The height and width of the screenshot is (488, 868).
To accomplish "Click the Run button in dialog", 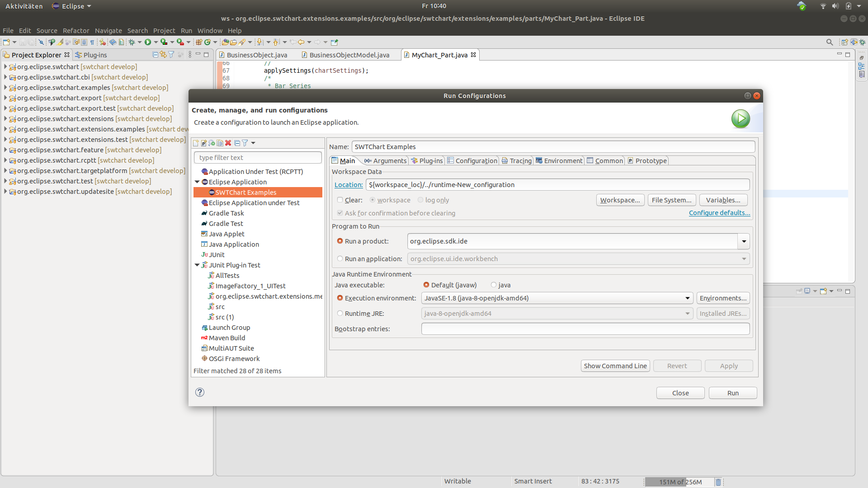I will (733, 393).
